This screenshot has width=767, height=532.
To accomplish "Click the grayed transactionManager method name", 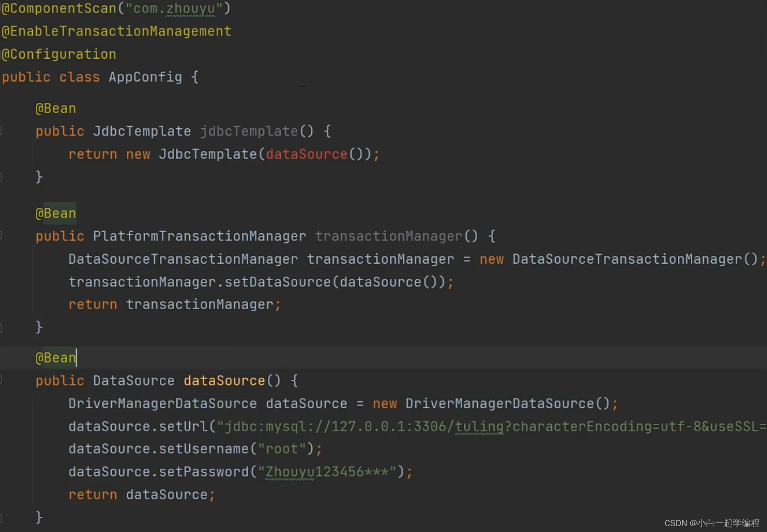I will click(389, 236).
